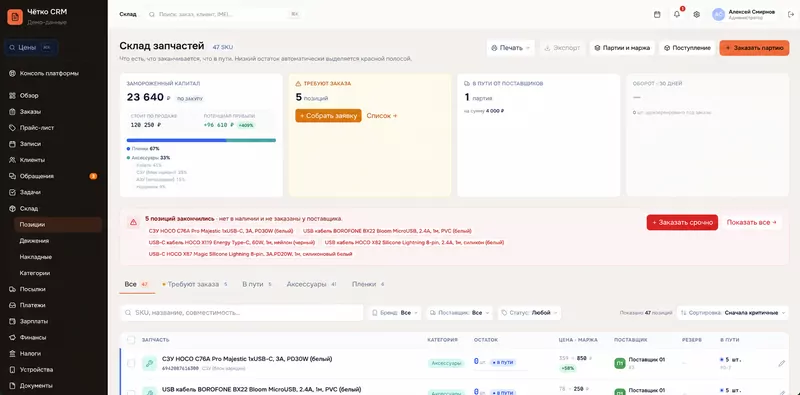
Task: Click the Партии и маржа button
Action: [622, 48]
